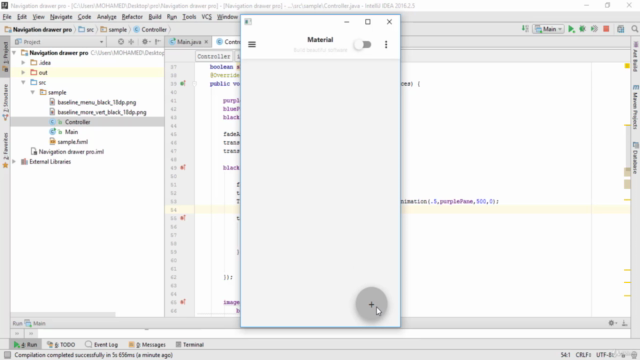Expand External Libraries node
Viewport: 640px width, 360px height.
coord(14,162)
